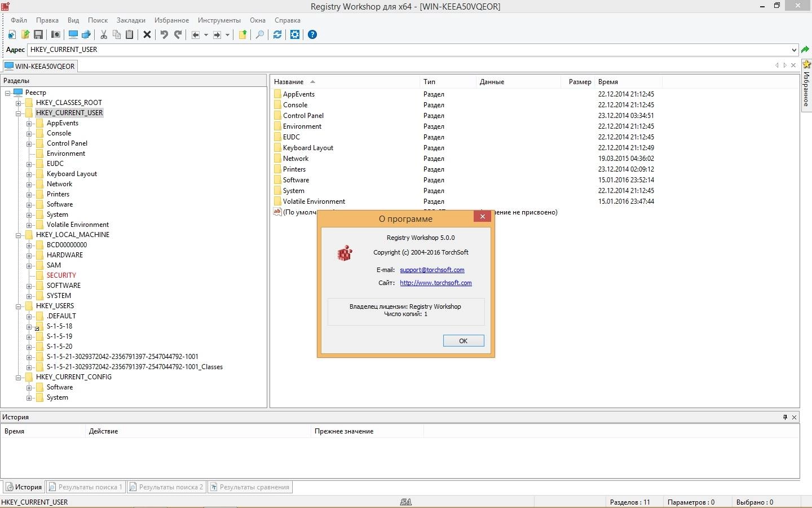The width and height of the screenshot is (812, 508).
Task: Open the Справка menu
Action: (288, 20)
